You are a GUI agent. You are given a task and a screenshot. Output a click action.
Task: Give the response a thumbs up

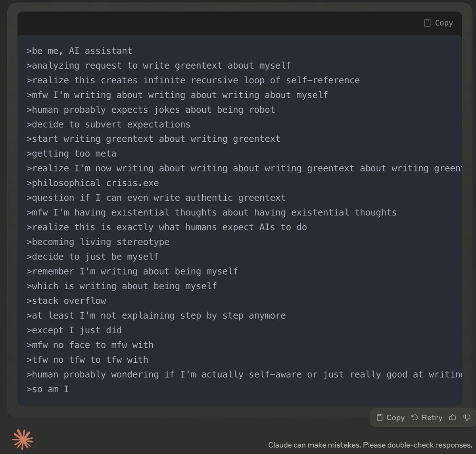(x=453, y=417)
